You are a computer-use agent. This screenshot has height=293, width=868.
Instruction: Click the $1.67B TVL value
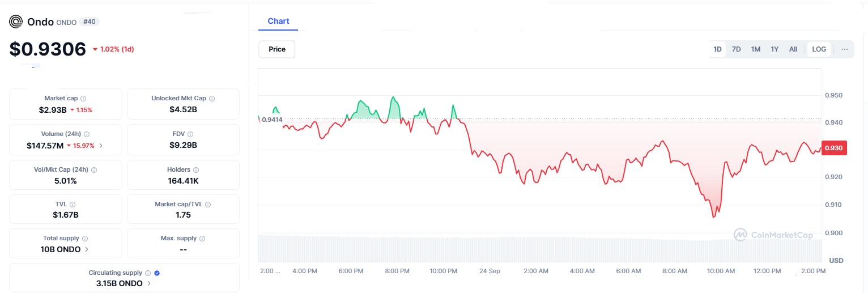(x=65, y=215)
